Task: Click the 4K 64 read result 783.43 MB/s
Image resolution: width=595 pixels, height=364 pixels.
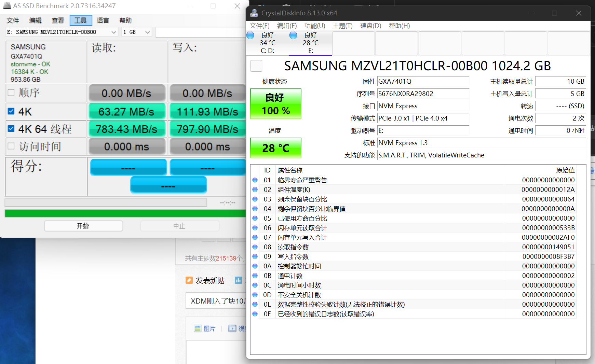Action: 127,129
